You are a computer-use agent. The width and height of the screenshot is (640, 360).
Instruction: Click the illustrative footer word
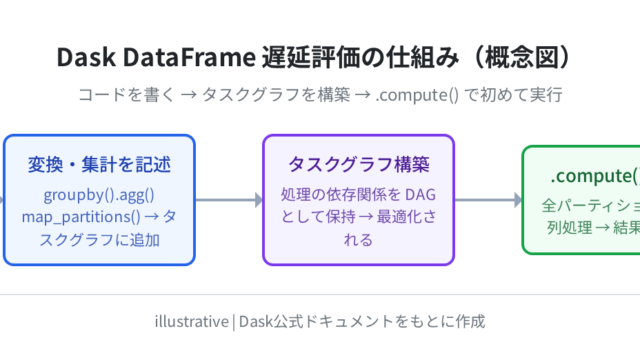pyautogui.click(x=192, y=322)
